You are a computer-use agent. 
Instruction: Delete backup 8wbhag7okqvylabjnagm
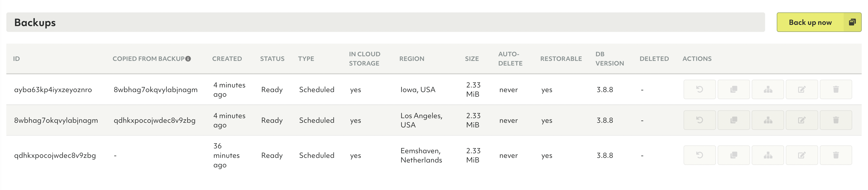pos(836,120)
